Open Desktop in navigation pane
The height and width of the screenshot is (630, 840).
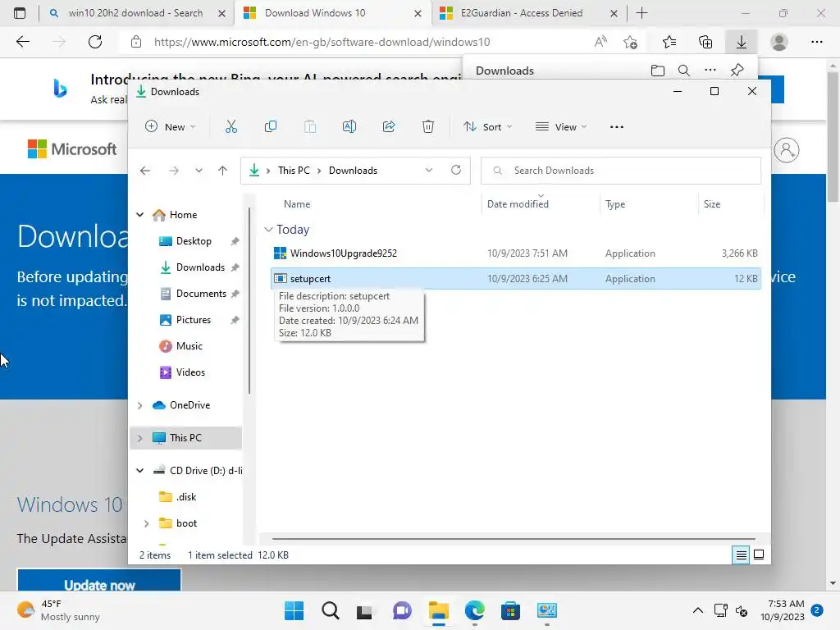[194, 241]
